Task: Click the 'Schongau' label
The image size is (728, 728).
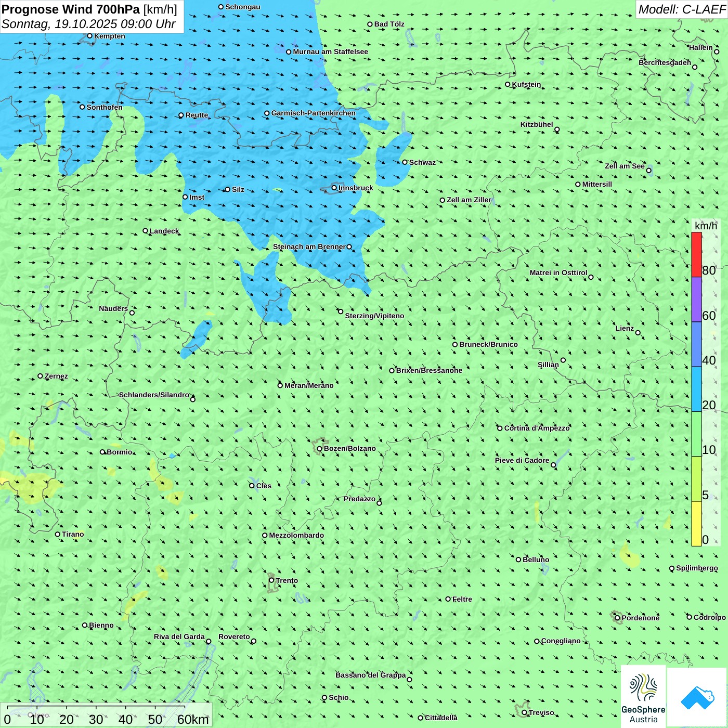Action: [x=243, y=7]
